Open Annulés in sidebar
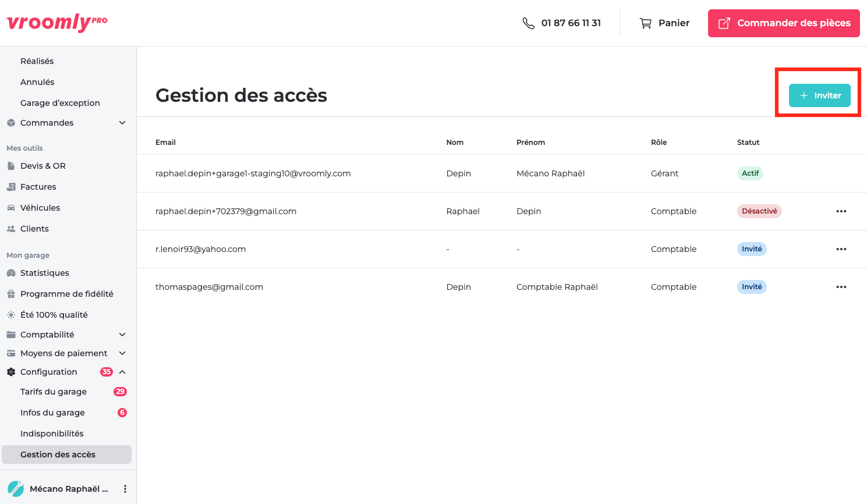This screenshot has width=867, height=504. [37, 82]
